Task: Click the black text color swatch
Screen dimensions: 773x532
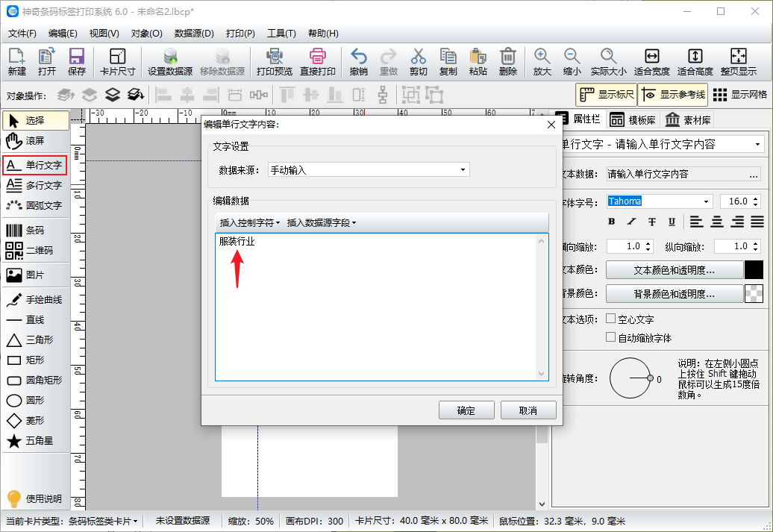Action: pos(754,270)
